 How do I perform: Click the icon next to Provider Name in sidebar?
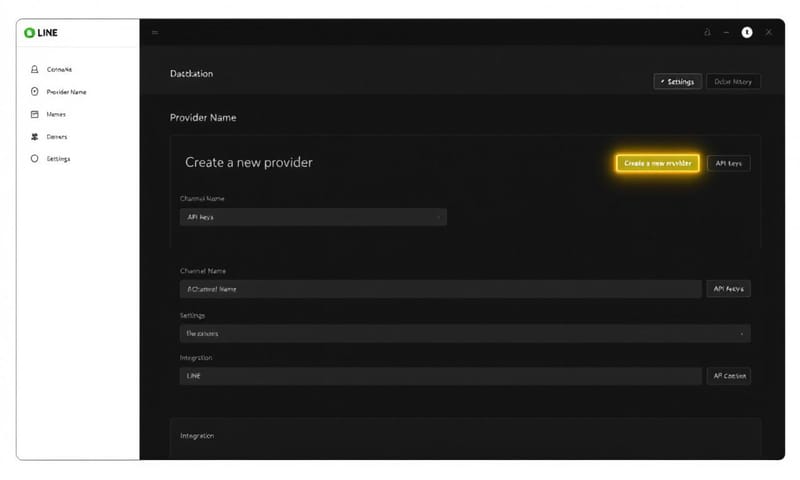click(x=35, y=92)
